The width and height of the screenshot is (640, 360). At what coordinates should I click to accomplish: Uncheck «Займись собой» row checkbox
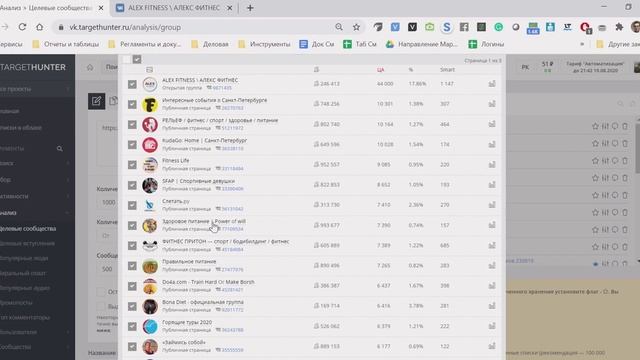click(132, 347)
